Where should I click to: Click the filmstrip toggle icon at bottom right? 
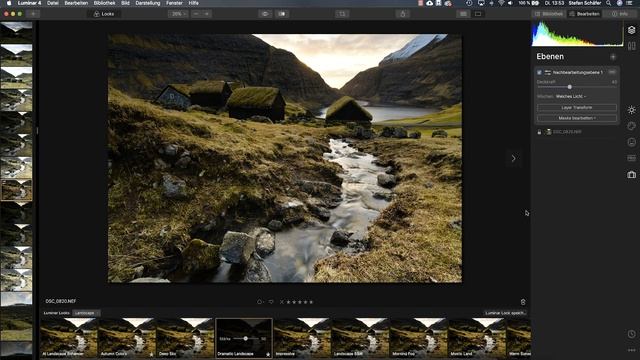pos(523,302)
